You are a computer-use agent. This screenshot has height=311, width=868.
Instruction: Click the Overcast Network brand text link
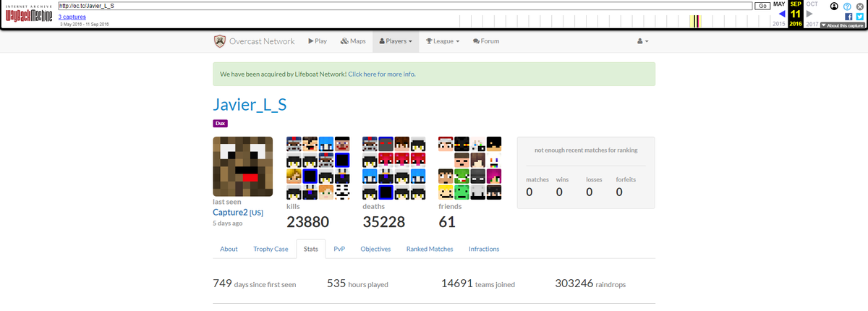click(x=262, y=41)
